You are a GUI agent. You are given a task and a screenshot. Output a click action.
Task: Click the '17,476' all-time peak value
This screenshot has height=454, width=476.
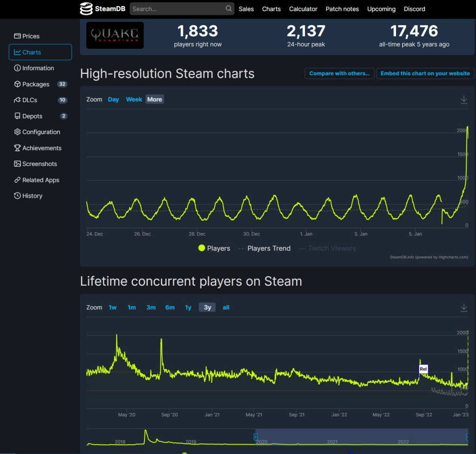(x=414, y=31)
